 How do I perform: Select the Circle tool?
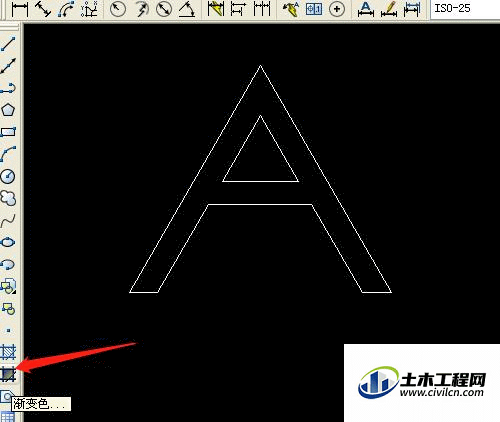8,176
